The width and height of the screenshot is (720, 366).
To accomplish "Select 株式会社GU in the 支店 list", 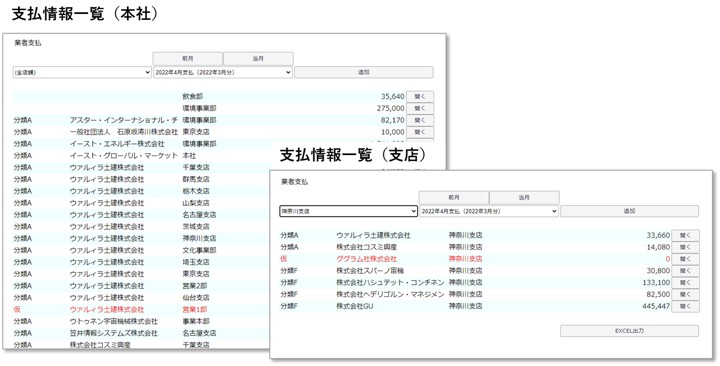I will 354,307.
